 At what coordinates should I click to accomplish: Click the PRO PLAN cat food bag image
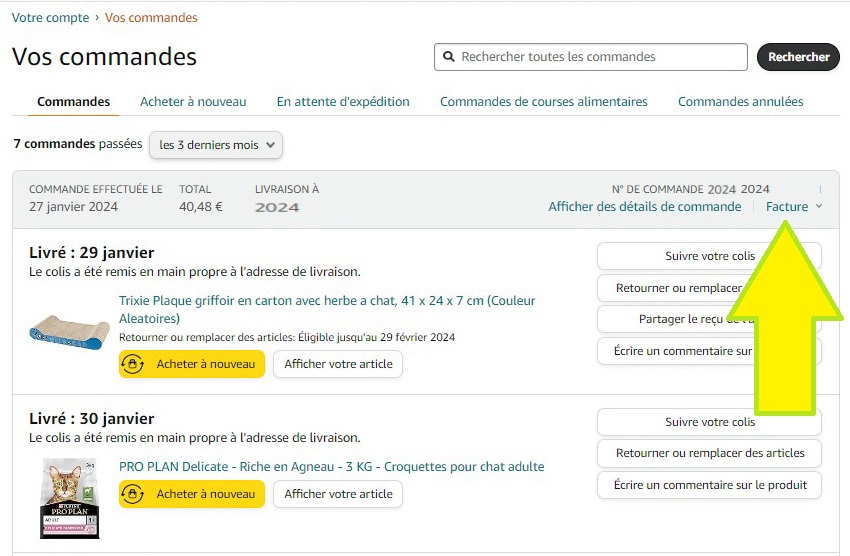pos(69,500)
